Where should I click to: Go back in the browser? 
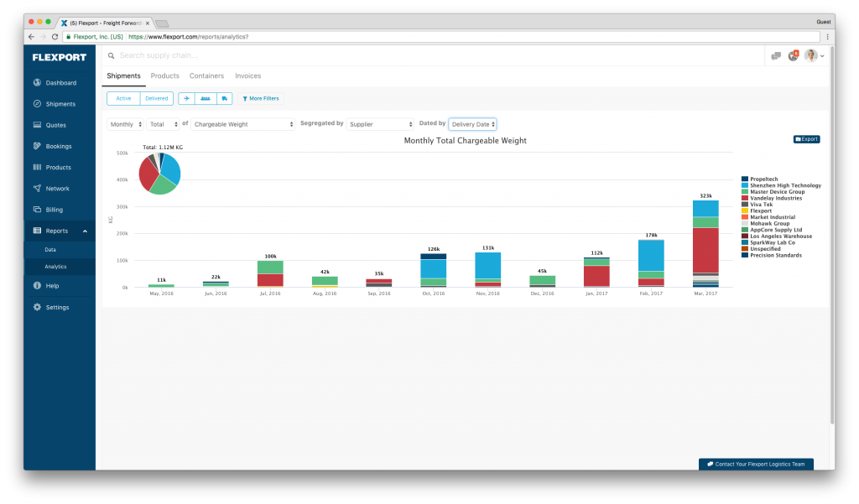(31, 37)
